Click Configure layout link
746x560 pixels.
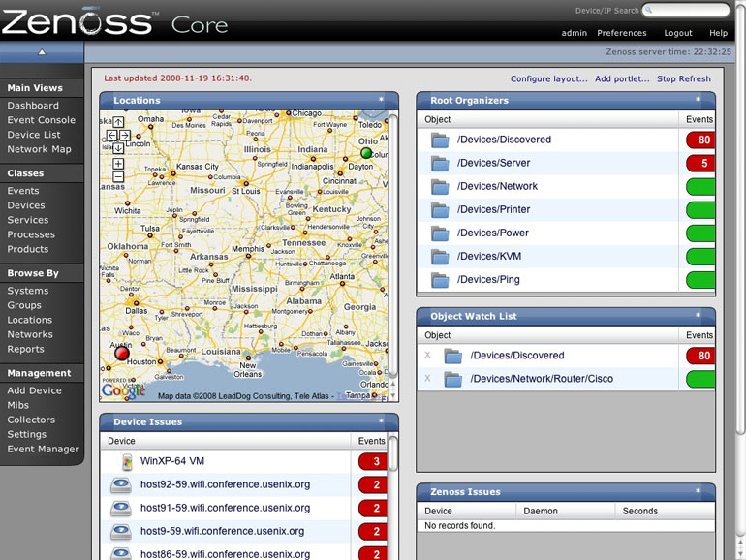(x=549, y=79)
